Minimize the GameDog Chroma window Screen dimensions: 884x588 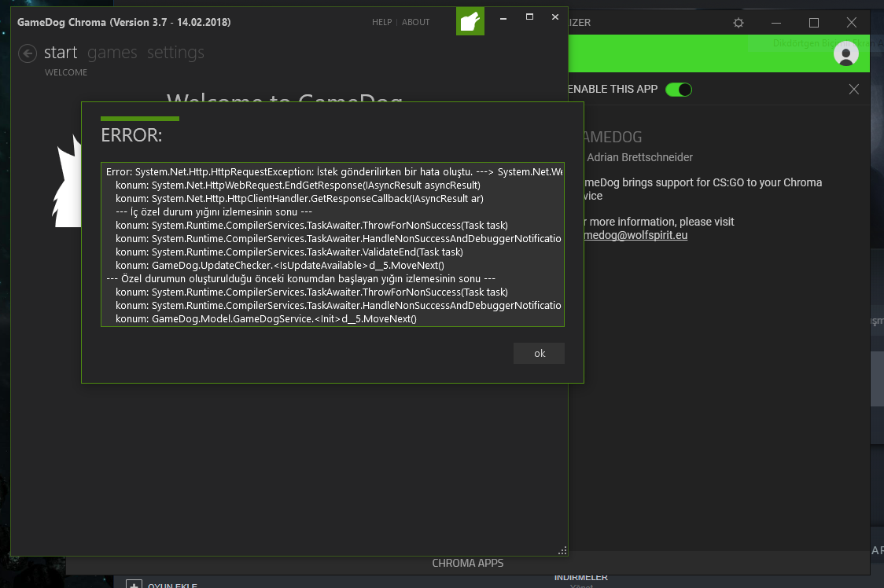pos(503,18)
